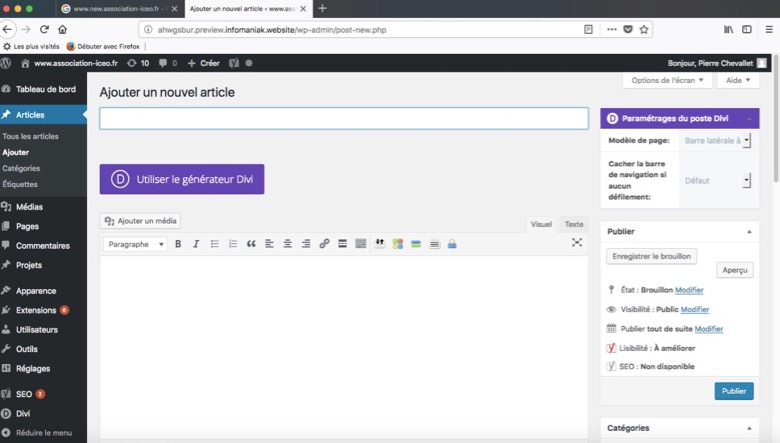Modify Publier tout de suite date

click(708, 329)
